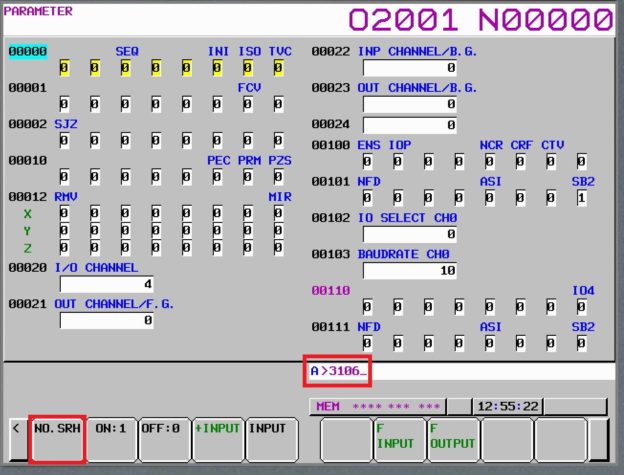The image size is (624, 475).
Task: Toggle the INI bit of parameter 00000
Action: point(217,68)
